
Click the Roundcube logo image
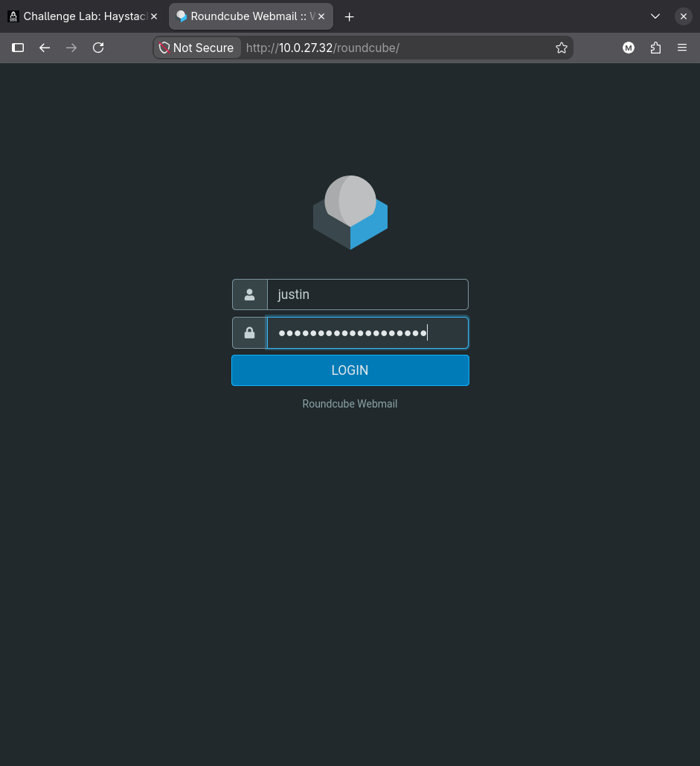(x=350, y=213)
